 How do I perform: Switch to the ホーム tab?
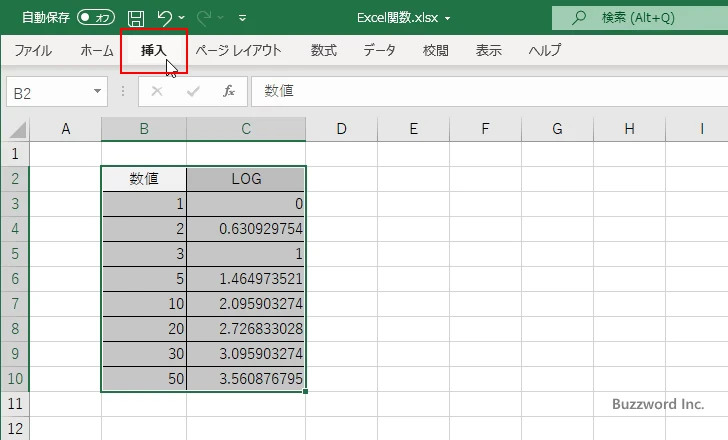click(x=97, y=50)
